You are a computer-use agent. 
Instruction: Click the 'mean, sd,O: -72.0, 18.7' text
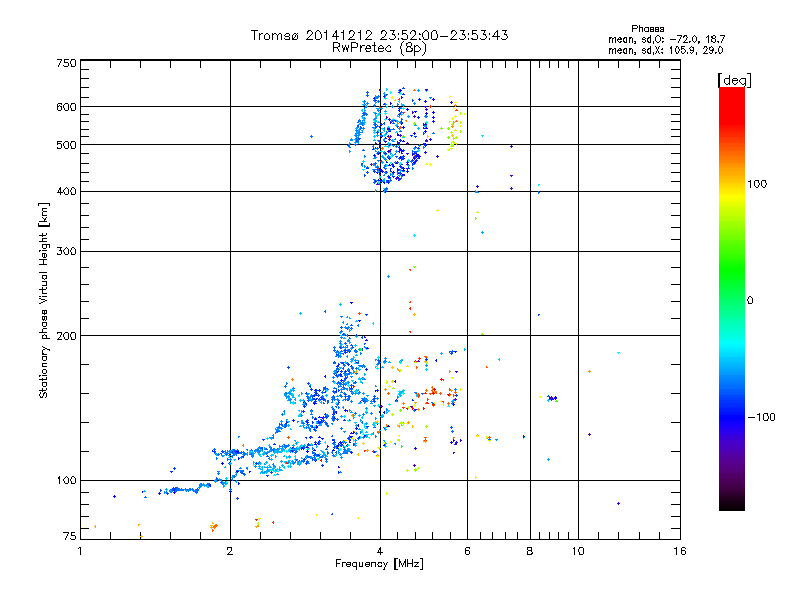(666, 39)
